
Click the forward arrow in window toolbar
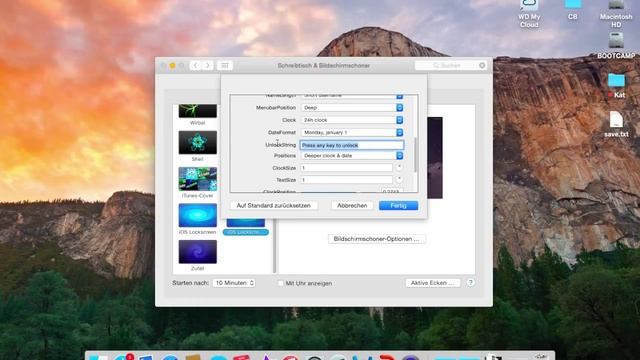coord(207,65)
